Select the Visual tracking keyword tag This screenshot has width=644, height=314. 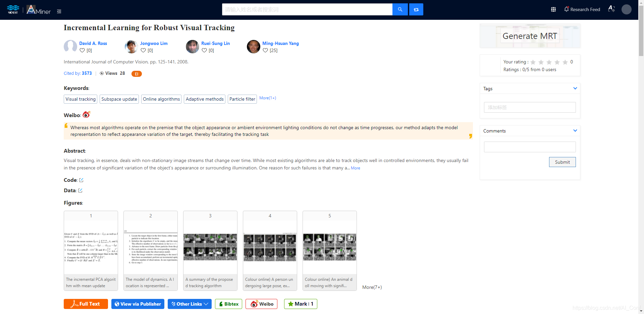click(x=80, y=99)
